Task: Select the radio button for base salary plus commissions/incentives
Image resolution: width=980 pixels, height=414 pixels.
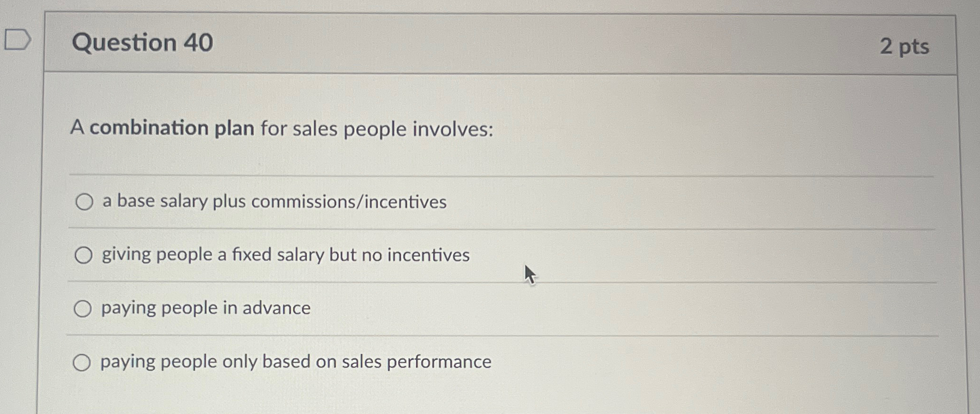Action: (85, 202)
